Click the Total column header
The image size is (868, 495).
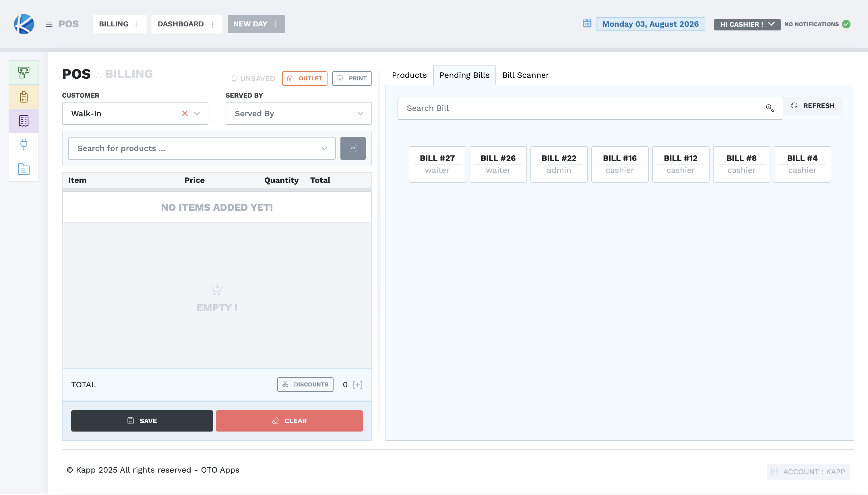coord(320,180)
